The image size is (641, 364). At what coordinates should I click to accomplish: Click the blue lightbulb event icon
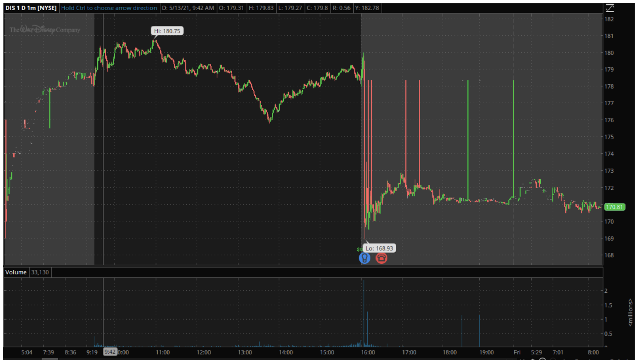tap(365, 258)
